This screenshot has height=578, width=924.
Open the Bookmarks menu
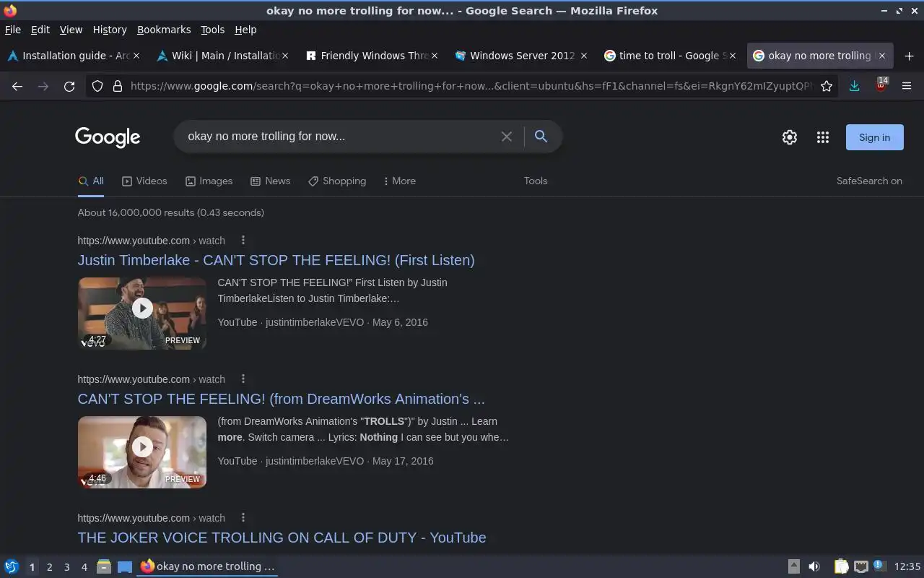[x=164, y=30]
